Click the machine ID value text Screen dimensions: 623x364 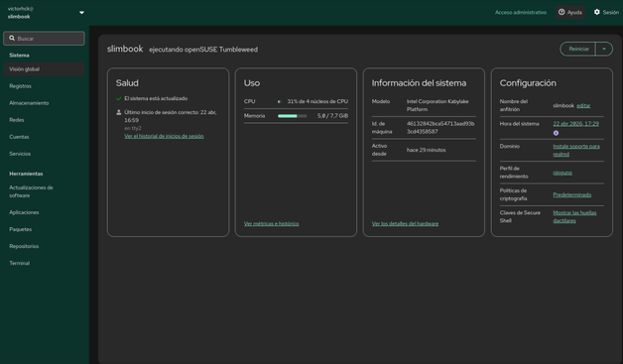tap(440, 128)
